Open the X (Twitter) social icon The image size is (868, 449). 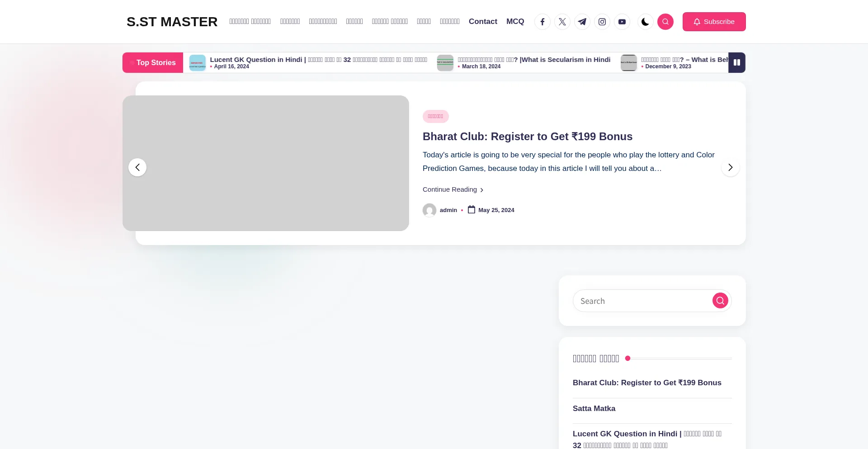[562, 22]
